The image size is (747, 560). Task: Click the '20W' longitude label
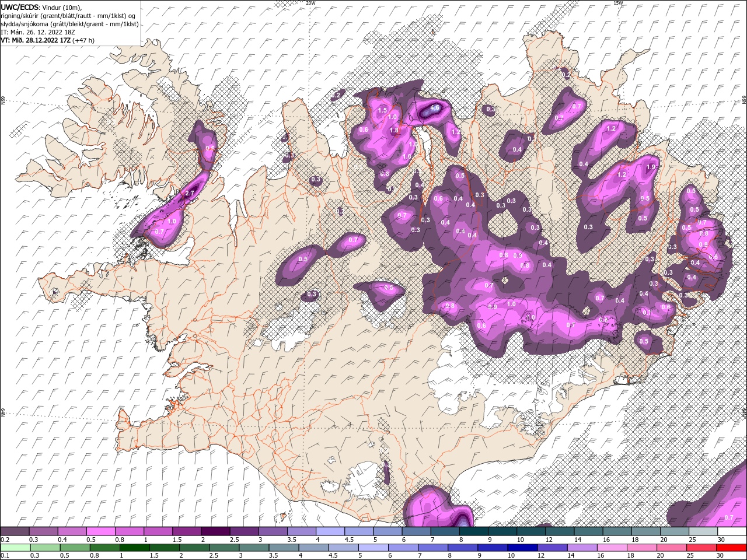pos(310,3)
